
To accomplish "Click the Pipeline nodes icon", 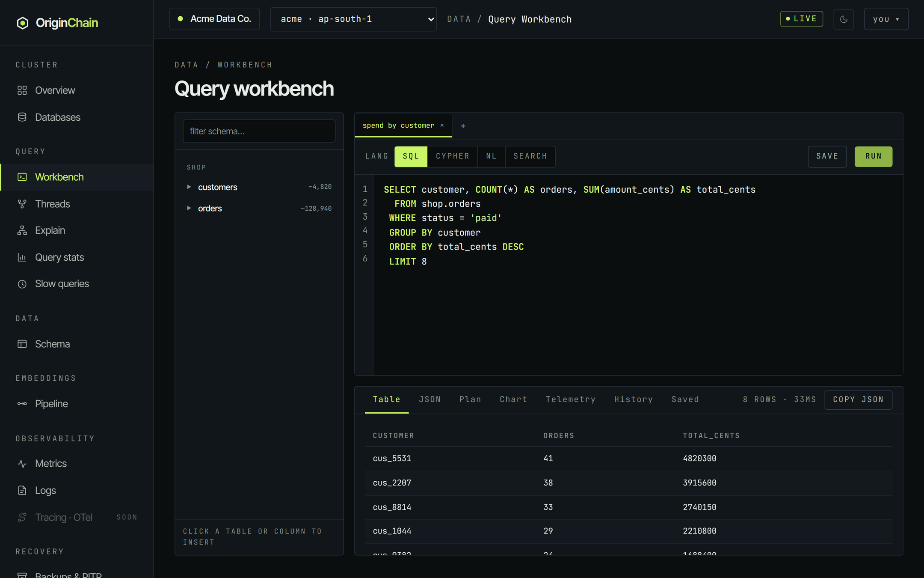I will pyautogui.click(x=22, y=404).
